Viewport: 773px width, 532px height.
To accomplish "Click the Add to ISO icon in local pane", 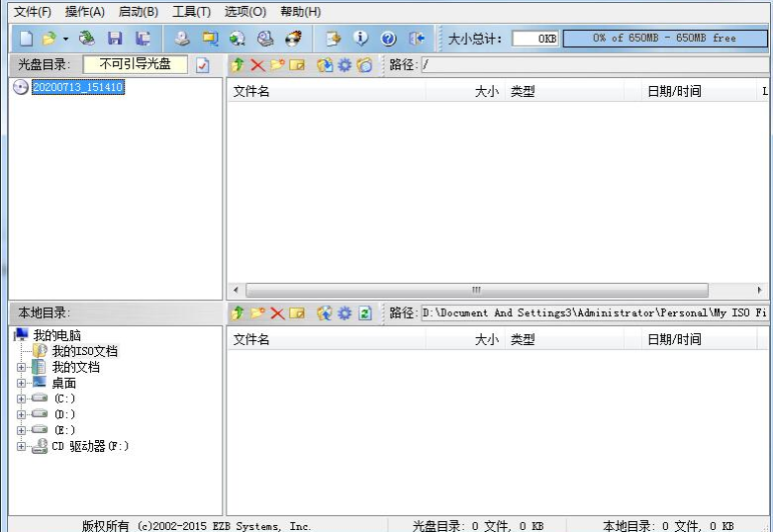I will click(325, 312).
